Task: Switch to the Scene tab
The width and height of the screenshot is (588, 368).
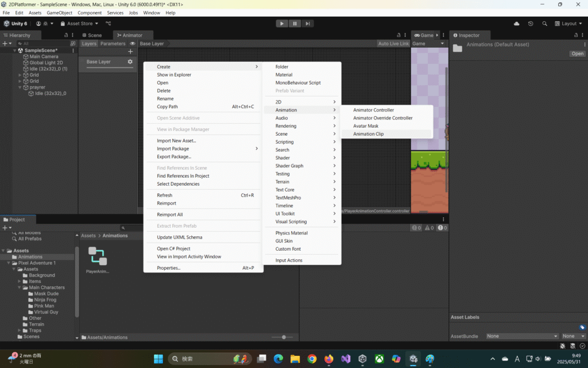Action: (x=92, y=35)
